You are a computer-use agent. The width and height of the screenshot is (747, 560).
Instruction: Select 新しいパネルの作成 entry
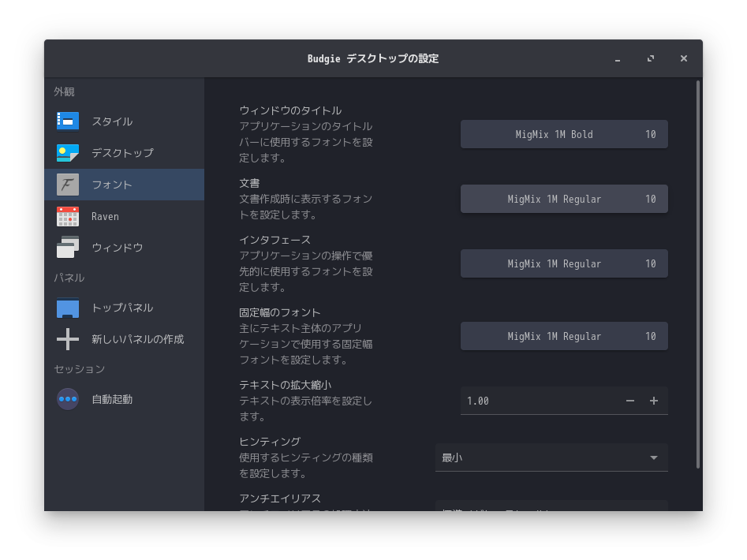125,339
